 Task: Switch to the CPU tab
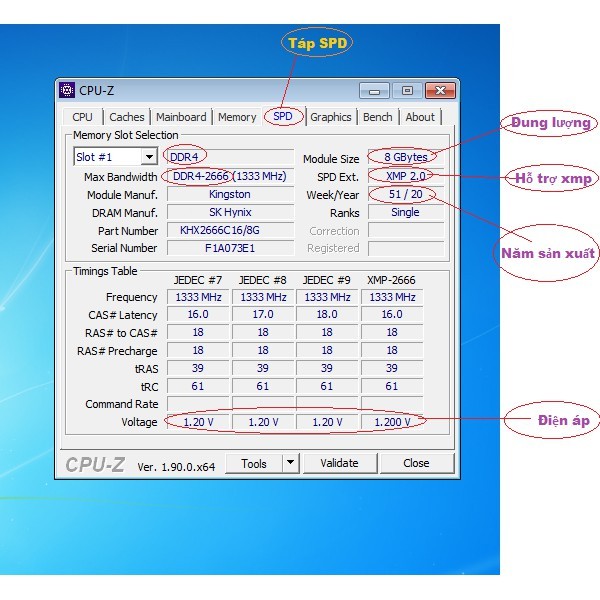coord(82,117)
